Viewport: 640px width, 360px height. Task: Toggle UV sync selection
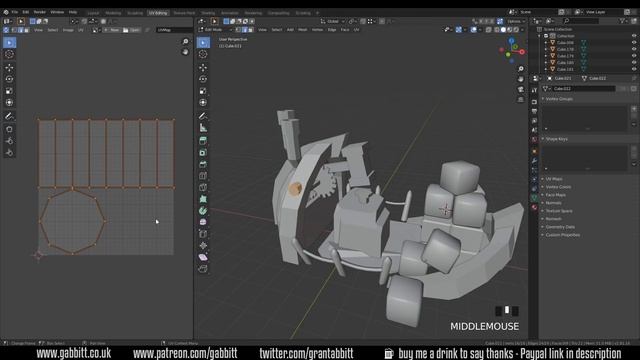[6, 30]
